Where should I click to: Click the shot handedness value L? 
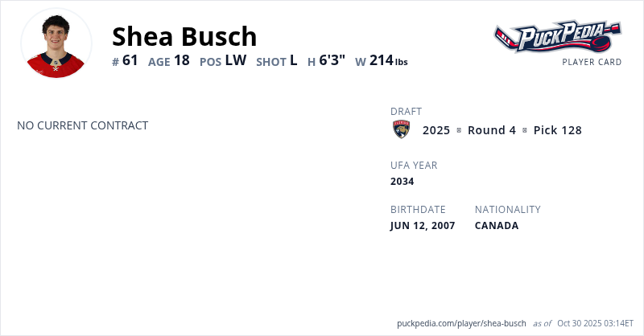point(294,60)
